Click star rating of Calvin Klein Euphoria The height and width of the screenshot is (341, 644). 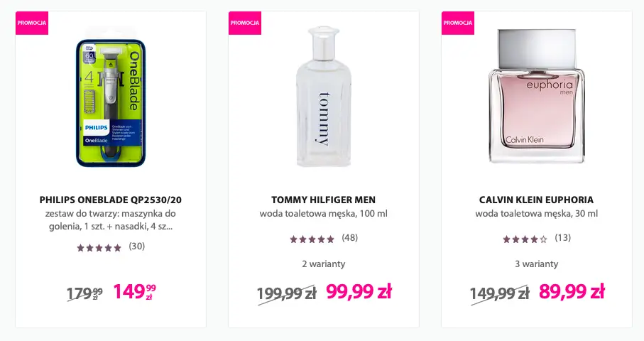525,239
